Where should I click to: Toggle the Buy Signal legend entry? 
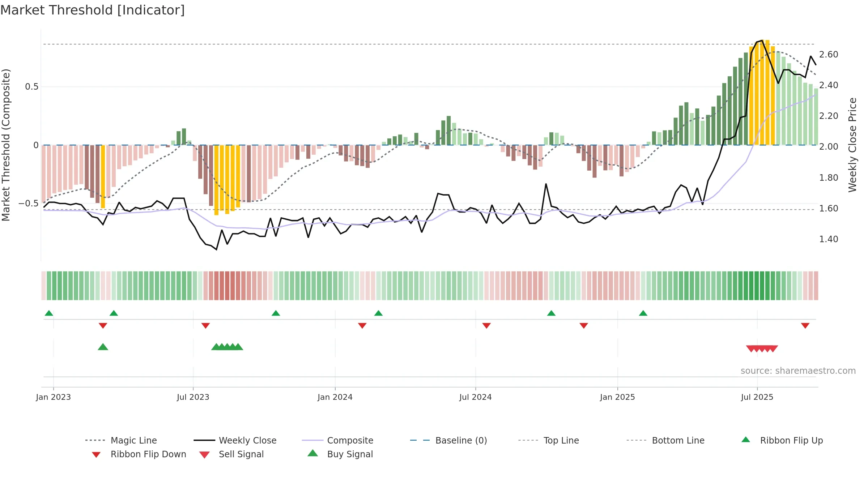pos(340,454)
